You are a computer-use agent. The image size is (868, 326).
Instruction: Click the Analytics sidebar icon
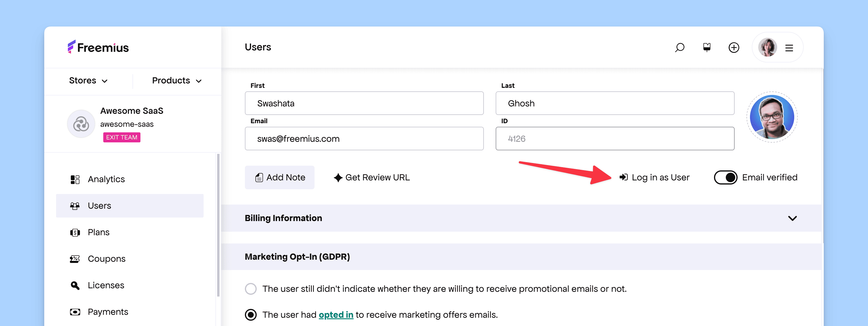click(75, 180)
